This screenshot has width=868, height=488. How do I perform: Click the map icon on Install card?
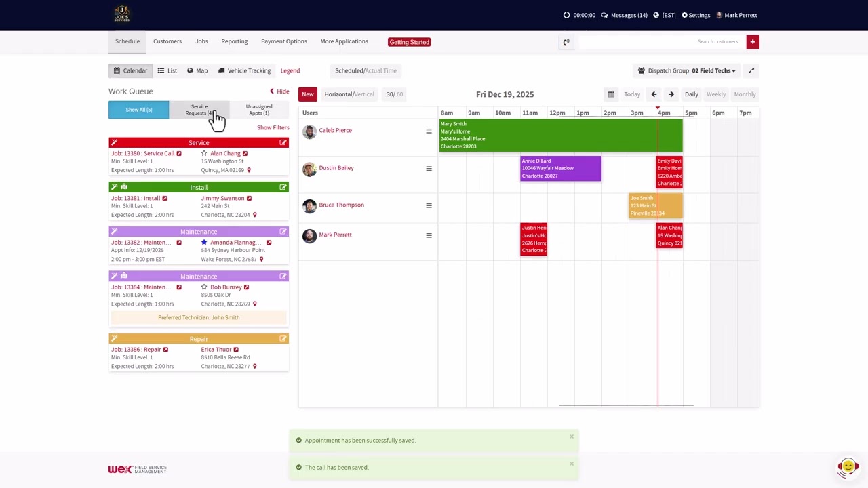click(124, 187)
